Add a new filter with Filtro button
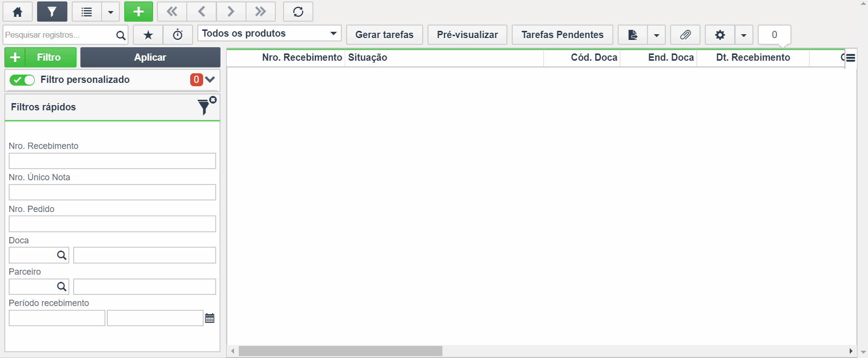 point(40,57)
